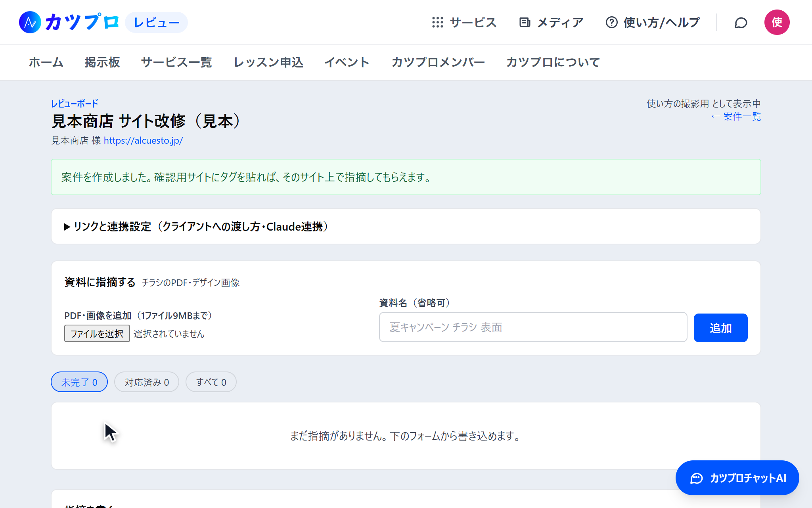This screenshot has width=812, height=508.
Task: Click 使い方の撮影用 として表示中 text
Action: point(704,104)
